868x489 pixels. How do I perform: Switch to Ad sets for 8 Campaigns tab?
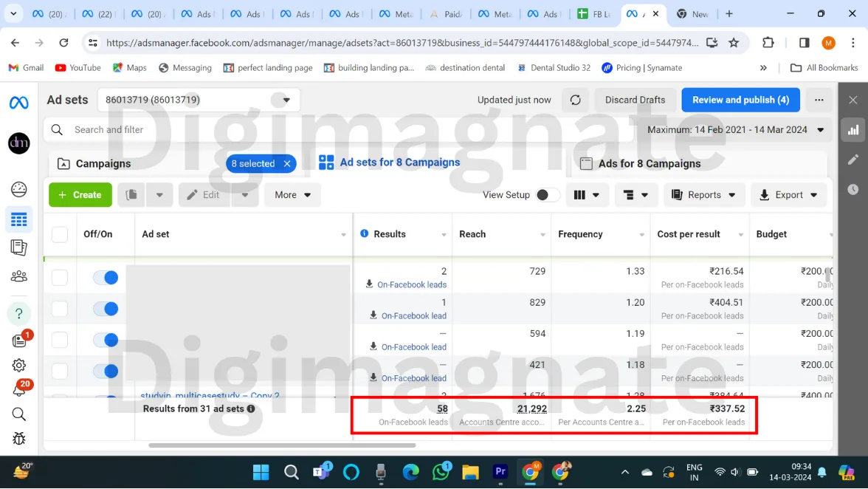point(389,163)
